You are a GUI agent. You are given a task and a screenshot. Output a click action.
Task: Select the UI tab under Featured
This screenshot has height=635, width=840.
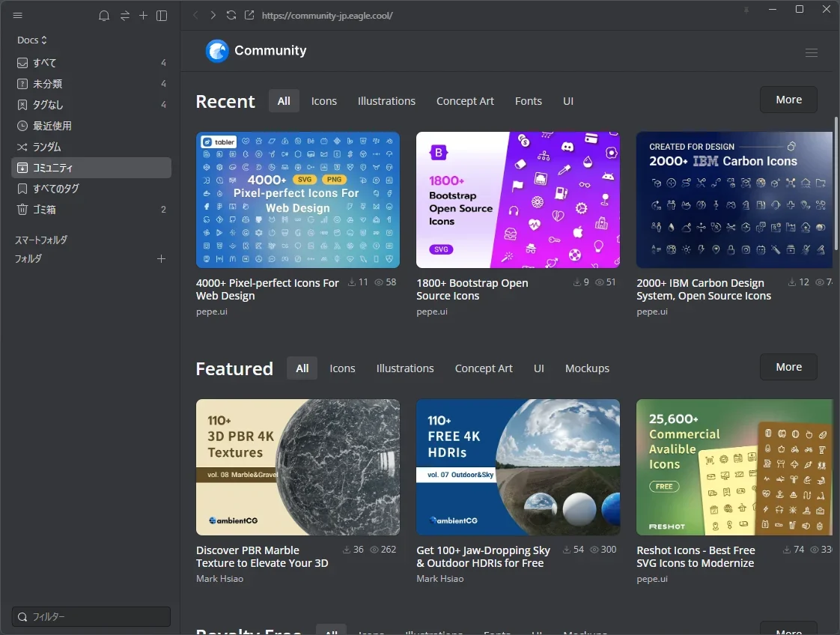(539, 368)
